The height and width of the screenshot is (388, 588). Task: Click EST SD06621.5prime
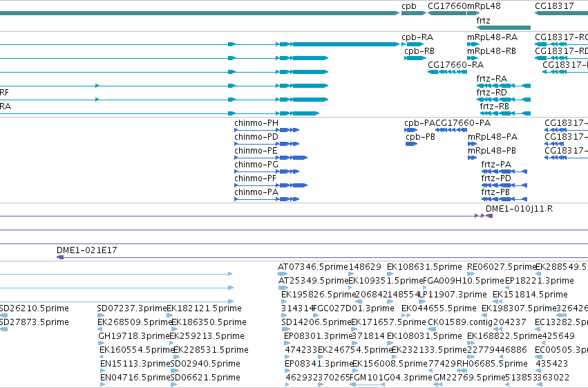[173, 385]
